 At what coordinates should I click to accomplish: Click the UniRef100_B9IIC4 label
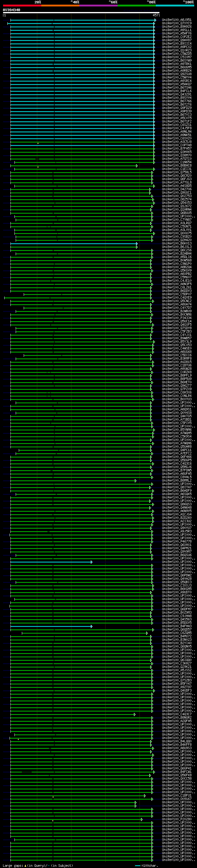tap(176, 43)
